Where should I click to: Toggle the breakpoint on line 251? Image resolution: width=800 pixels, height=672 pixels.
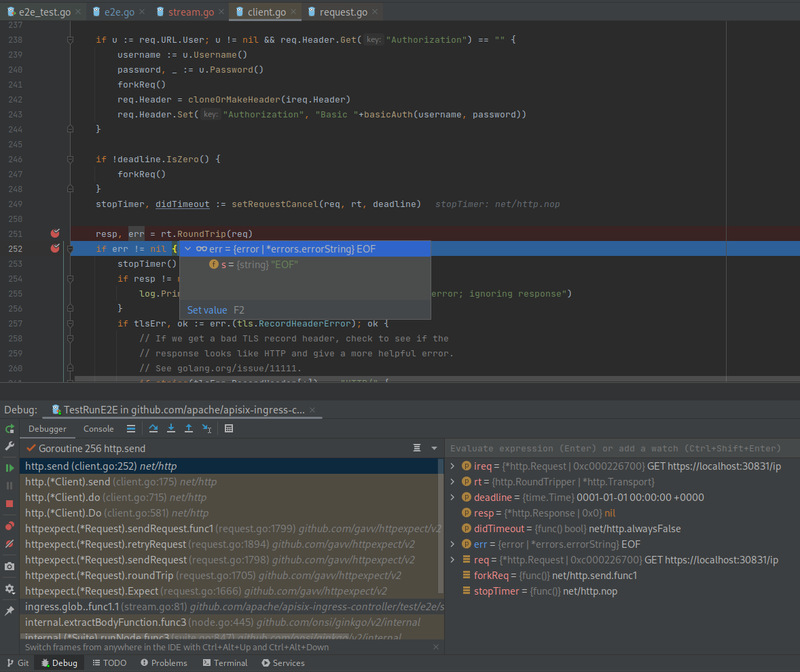coord(55,234)
